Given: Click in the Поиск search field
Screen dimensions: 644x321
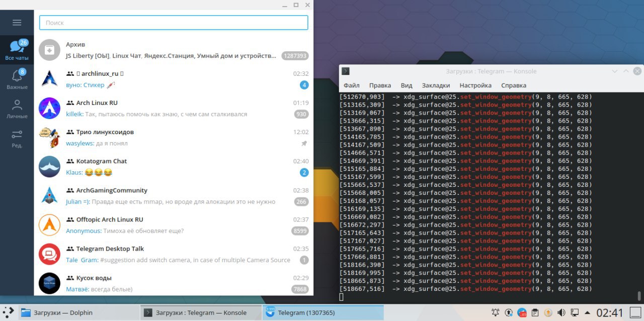Looking at the screenshot, I should coord(174,23).
